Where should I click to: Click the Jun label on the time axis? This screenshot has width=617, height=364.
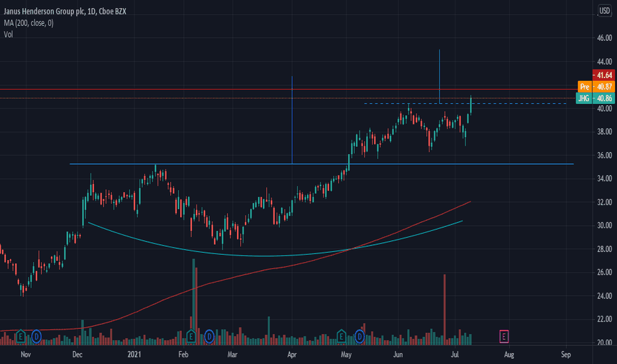click(399, 355)
